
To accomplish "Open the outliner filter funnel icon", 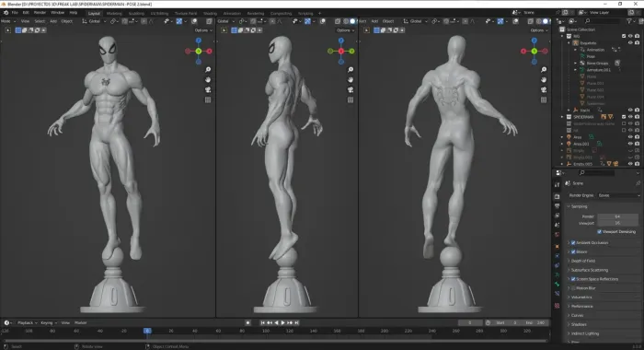I will click(628, 21).
